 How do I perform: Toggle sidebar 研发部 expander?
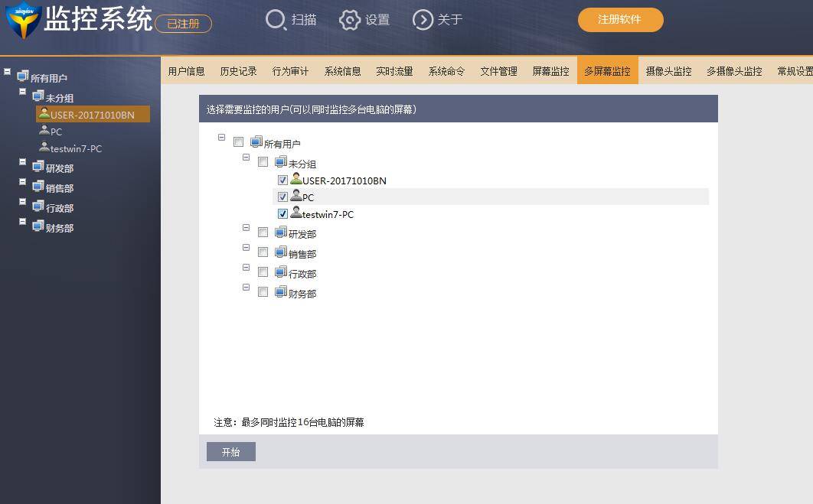(22, 161)
